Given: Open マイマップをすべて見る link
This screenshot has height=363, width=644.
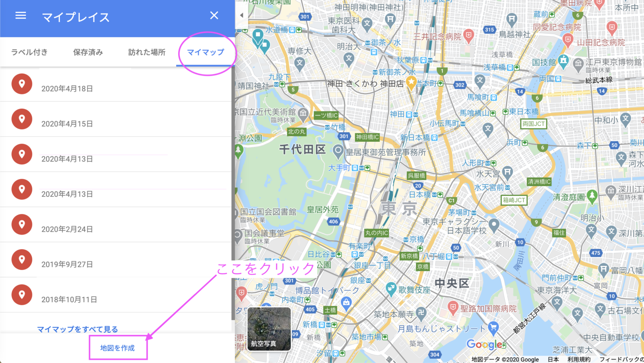Looking at the screenshot, I should (78, 329).
